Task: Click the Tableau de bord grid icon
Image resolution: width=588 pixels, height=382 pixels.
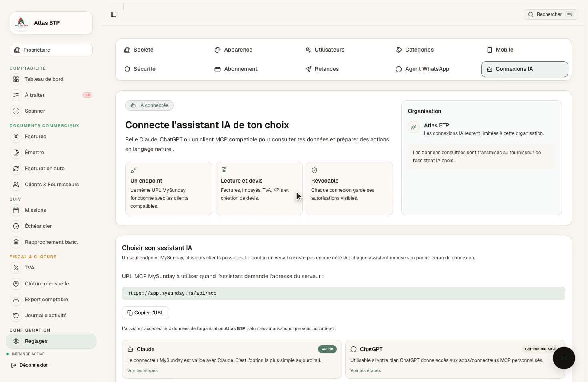Action: click(x=16, y=79)
